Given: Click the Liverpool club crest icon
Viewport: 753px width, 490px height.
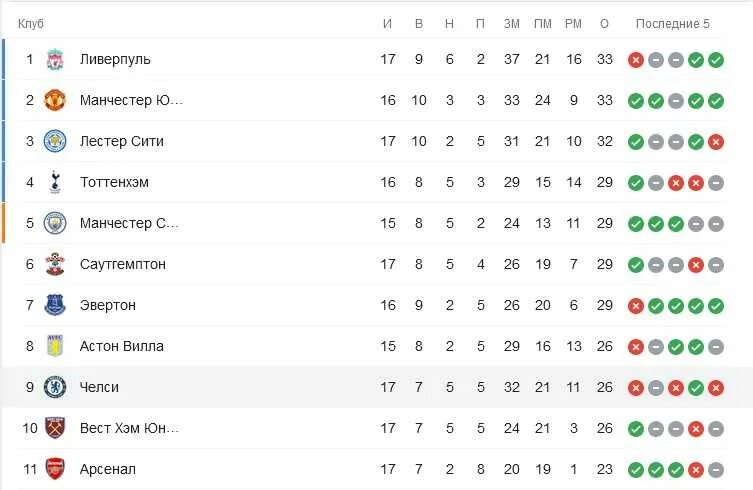Looking at the screenshot, I should tap(55, 60).
